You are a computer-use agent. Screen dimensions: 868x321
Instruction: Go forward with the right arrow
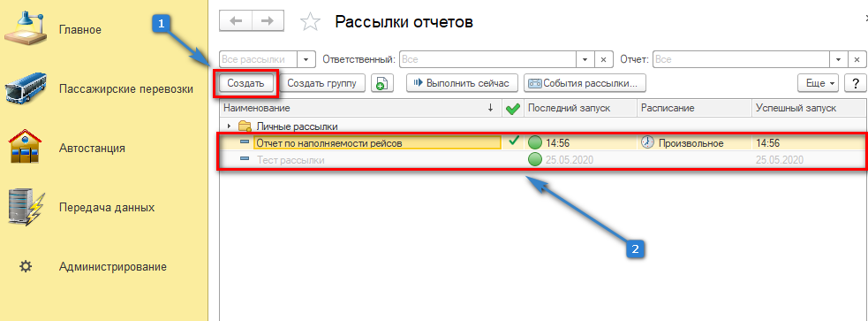click(268, 21)
